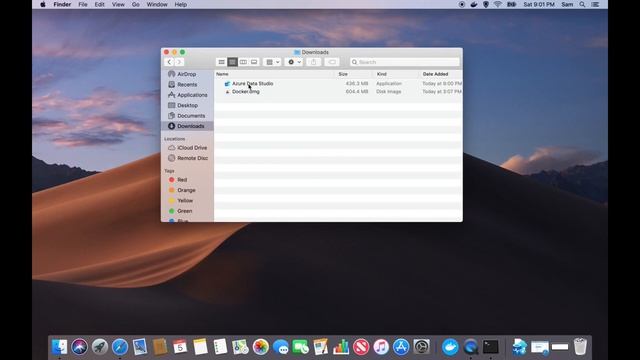This screenshot has height=360, width=640.
Task: Open Safari from the Dock
Action: coord(120,347)
